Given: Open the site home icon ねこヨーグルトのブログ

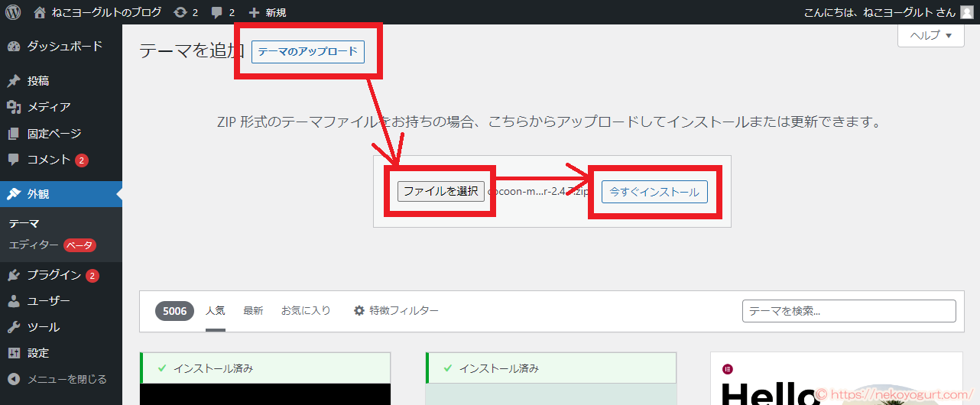Looking at the screenshot, I should pyautogui.click(x=40, y=12).
